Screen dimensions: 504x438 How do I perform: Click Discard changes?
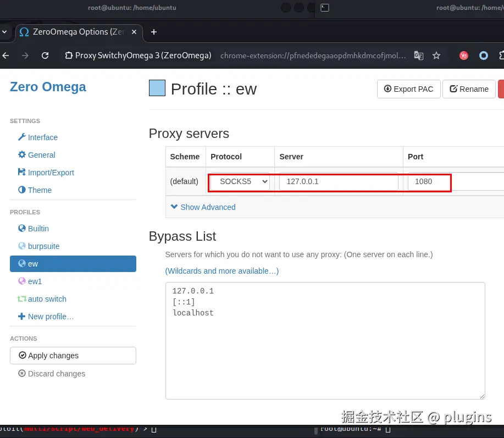(x=52, y=373)
